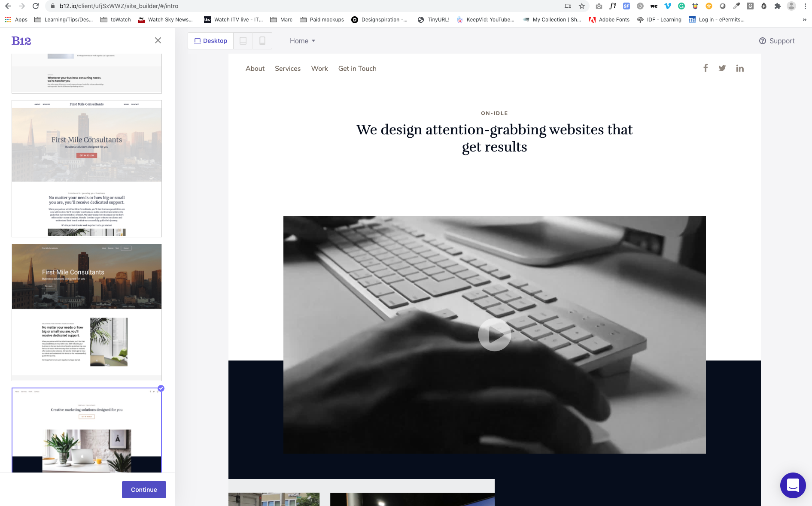Select the headline 'We design attention-grabbing websites'
Screen dimensions: 812x506
[x=495, y=138]
